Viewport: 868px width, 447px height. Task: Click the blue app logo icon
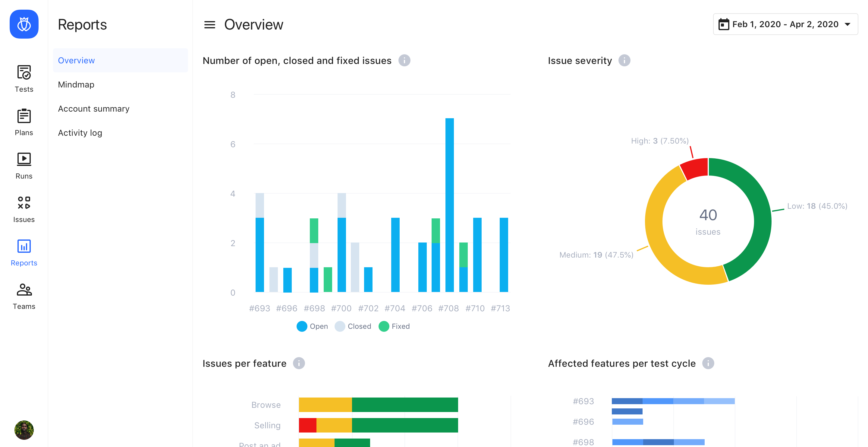pos(24,24)
